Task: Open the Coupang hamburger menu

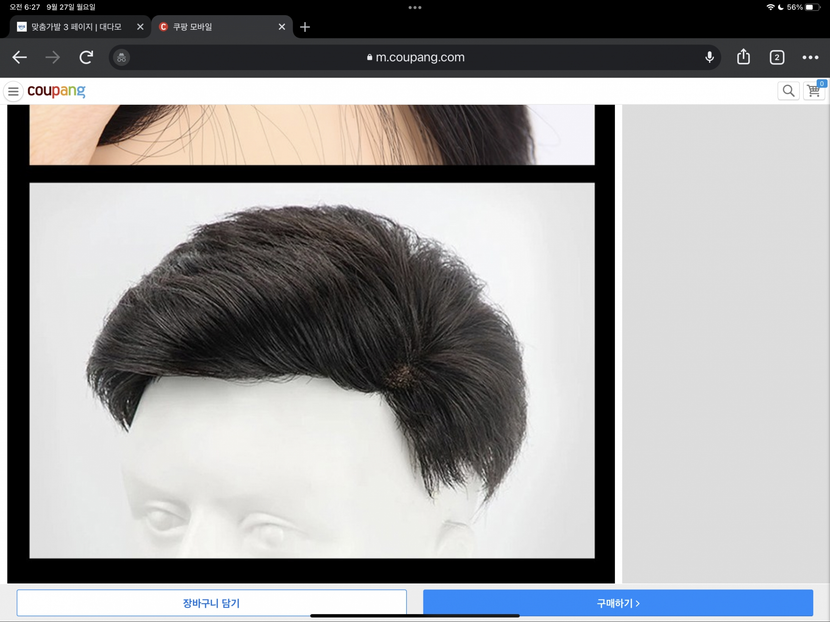Action: pos(13,92)
